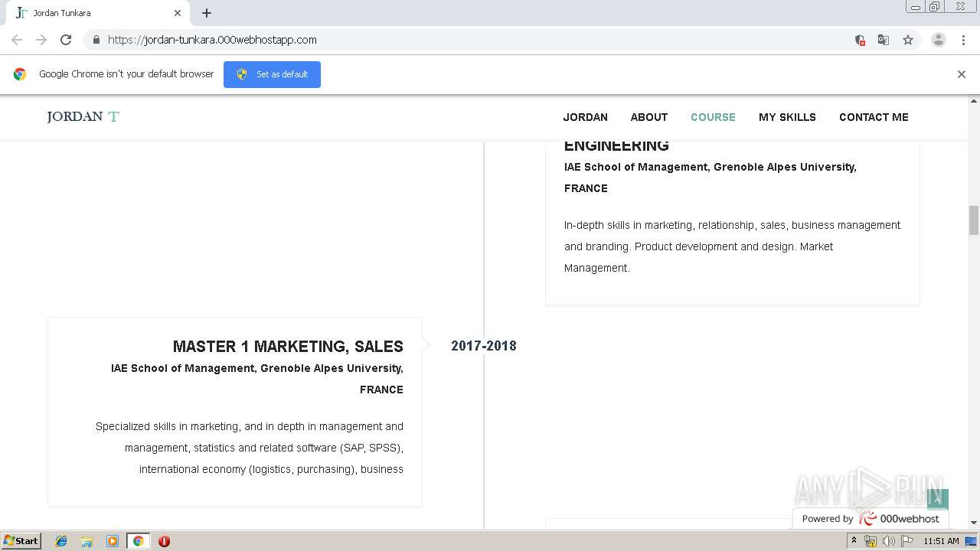Launch Internet Explorer from the taskbar
The image size is (980, 551).
(61, 541)
